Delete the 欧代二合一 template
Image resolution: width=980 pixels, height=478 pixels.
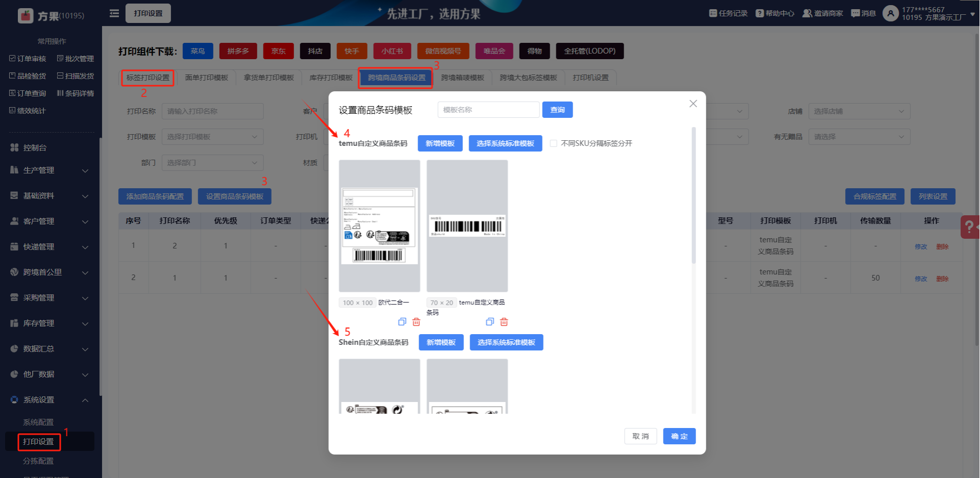pos(416,322)
